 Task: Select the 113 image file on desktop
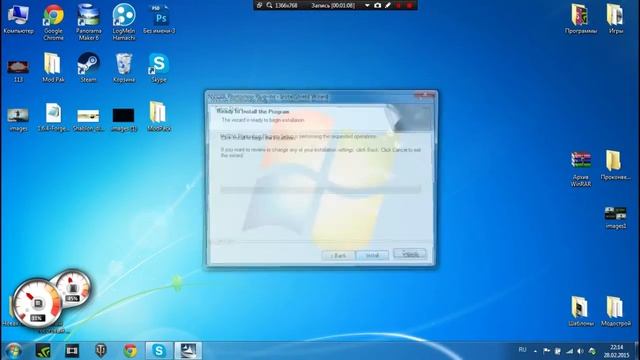click(x=18, y=70)
